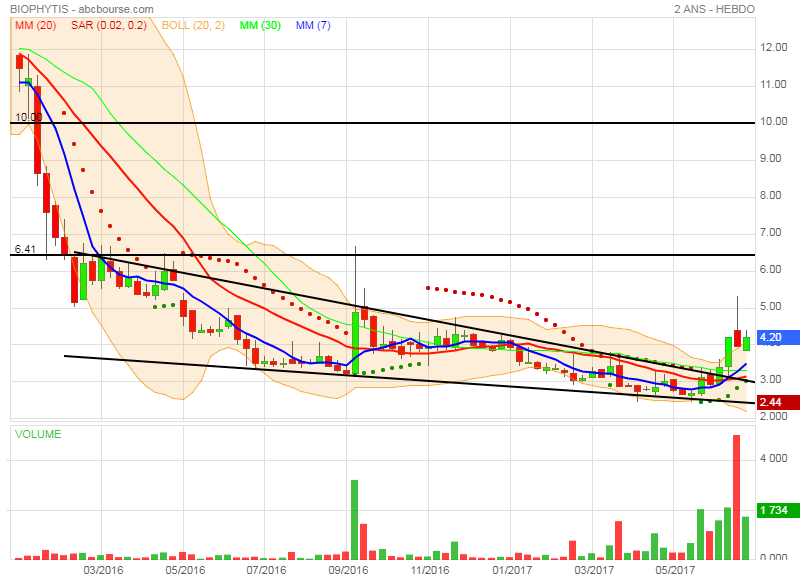Click the 03/2016 date axis label
This screenshot has width=800, height=580.
103,570
